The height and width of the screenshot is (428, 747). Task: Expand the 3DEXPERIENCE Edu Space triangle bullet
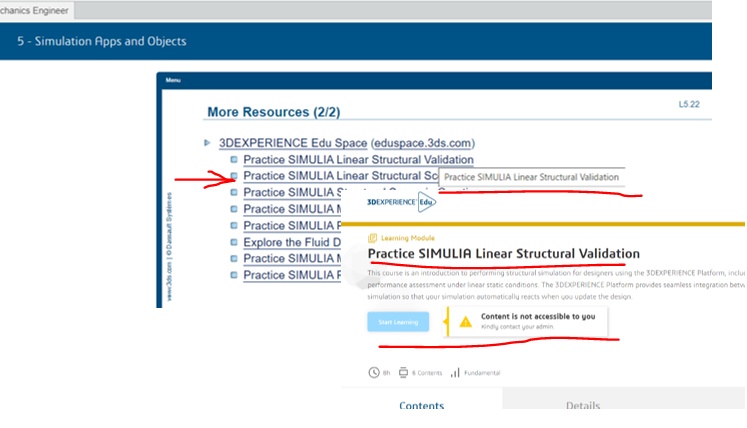[x=207, y=143]
